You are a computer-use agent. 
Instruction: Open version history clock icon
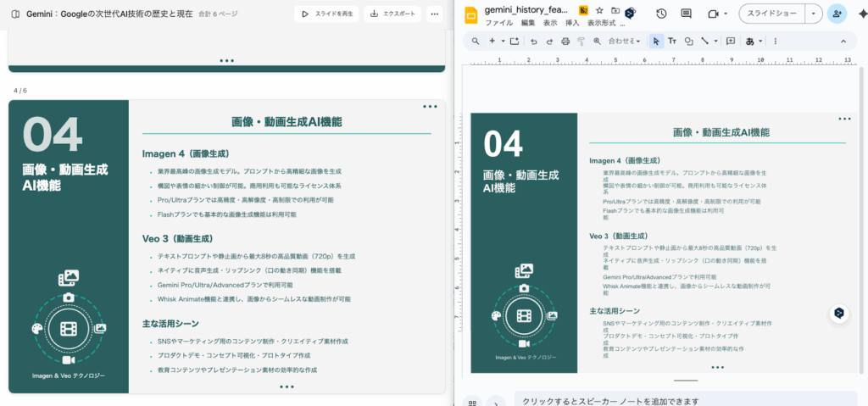click(x=661, y=14)
